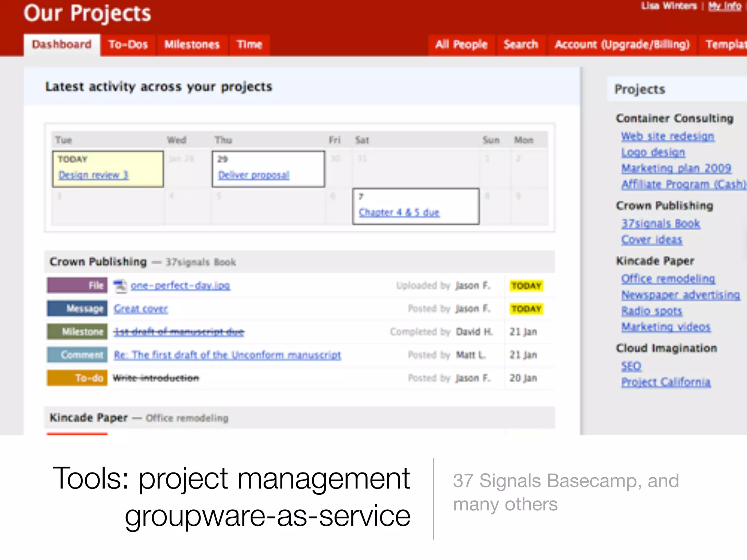Open Design review 3 calendar milestone

point(93,175)
